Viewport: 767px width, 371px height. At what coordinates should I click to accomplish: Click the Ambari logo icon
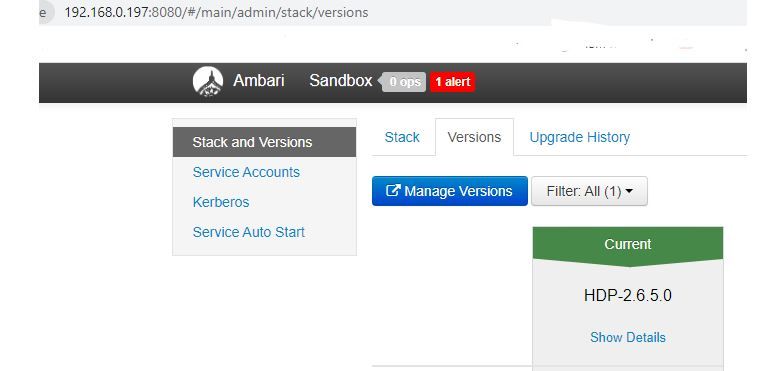tap(208, 82)
